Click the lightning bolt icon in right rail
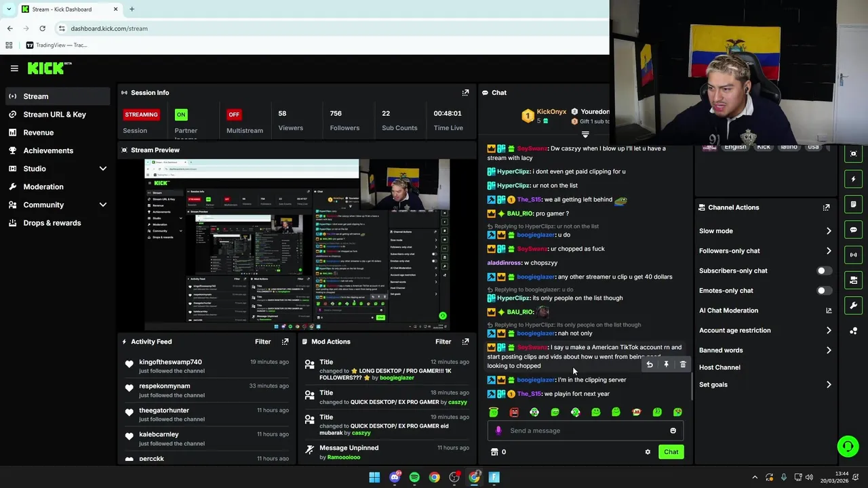868x488 pixels. click(x=853, y=180)
